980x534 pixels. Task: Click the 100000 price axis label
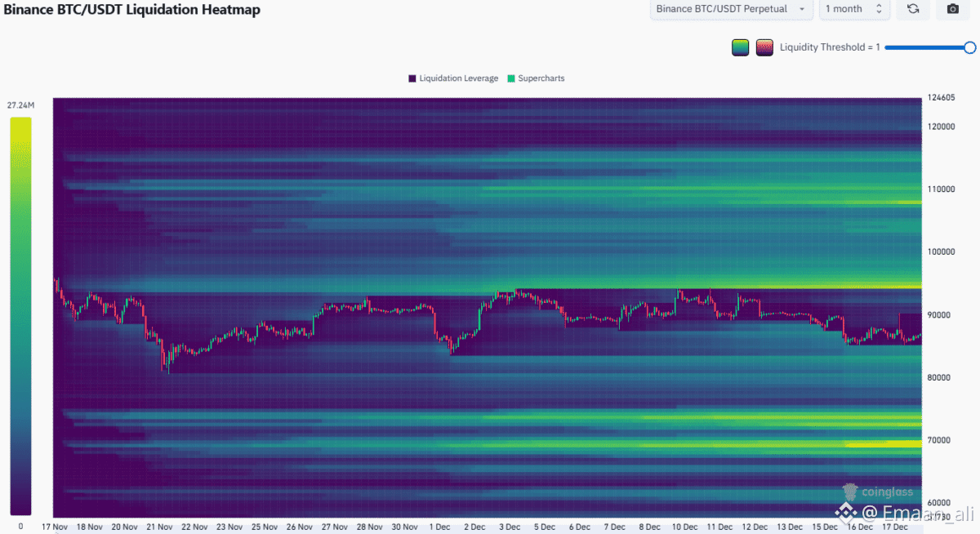pos(941,252)
